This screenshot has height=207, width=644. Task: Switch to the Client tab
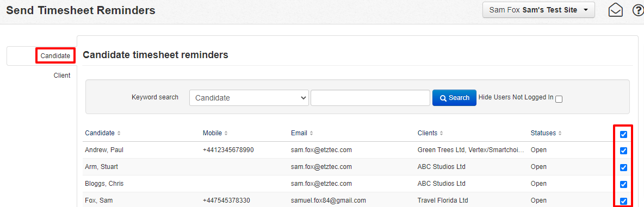click(x=61, y=76)
